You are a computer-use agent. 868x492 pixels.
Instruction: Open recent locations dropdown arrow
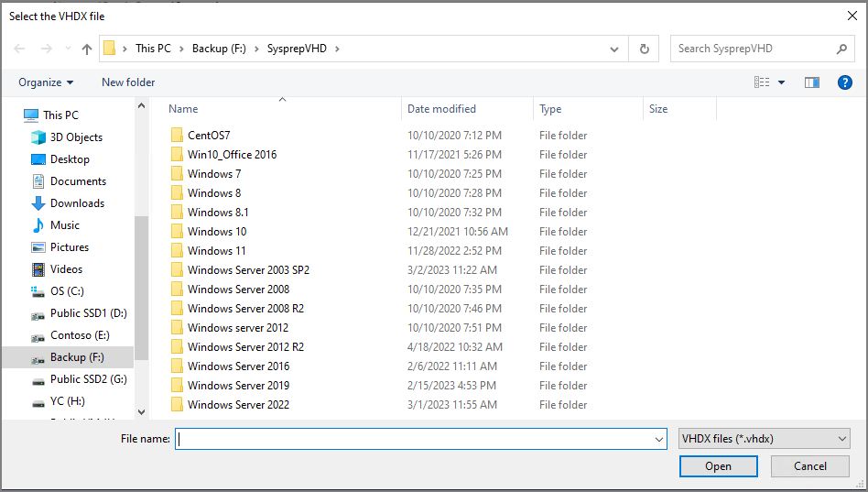click(68, 49)
